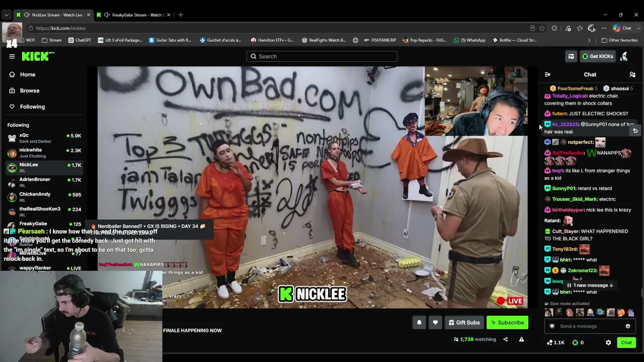
Task: Send message with green Chat button
Action: click(626, 343)
